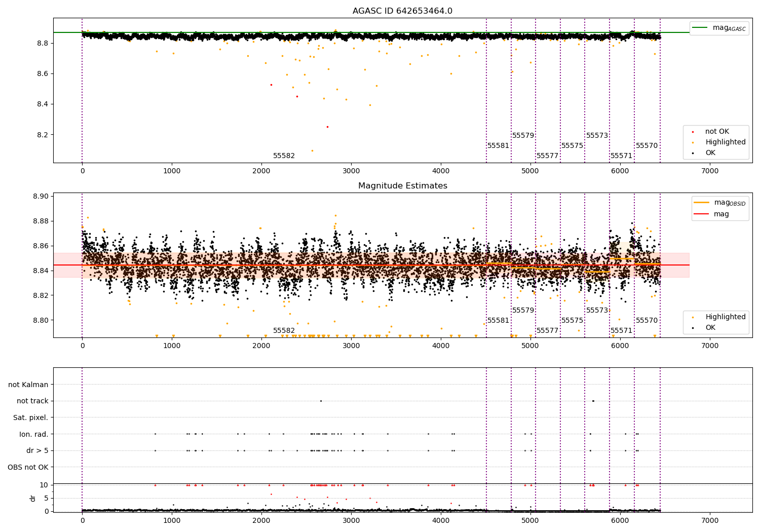760x532 pixels.
Task: Select OBSID label 55577 in Magnitude Estimates plot
Action: click(548, 331)
